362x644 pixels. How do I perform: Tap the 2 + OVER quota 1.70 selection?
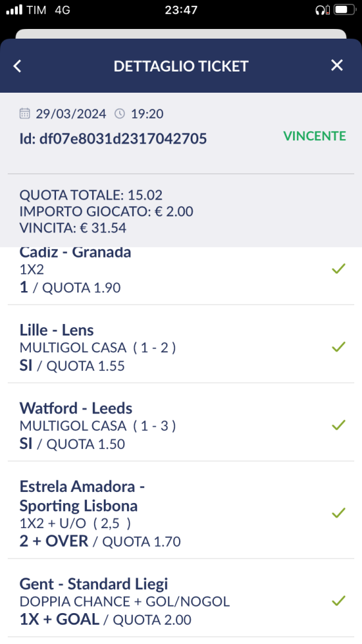tap(100, 541)
